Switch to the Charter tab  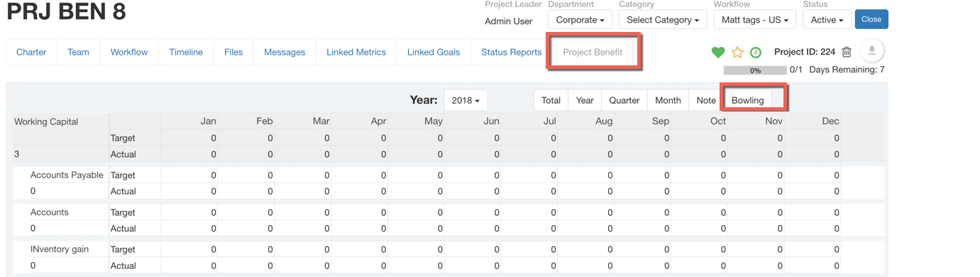(31, 52)
